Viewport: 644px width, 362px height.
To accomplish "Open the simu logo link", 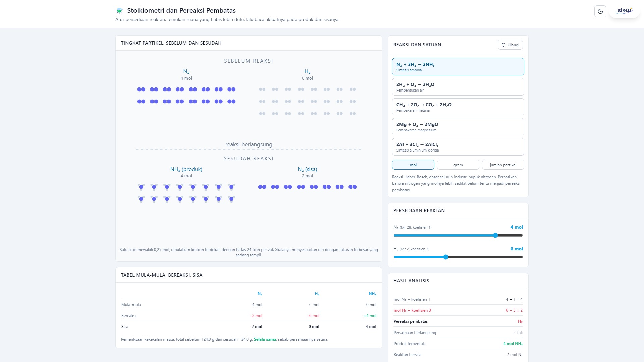I will coord(625,11).
